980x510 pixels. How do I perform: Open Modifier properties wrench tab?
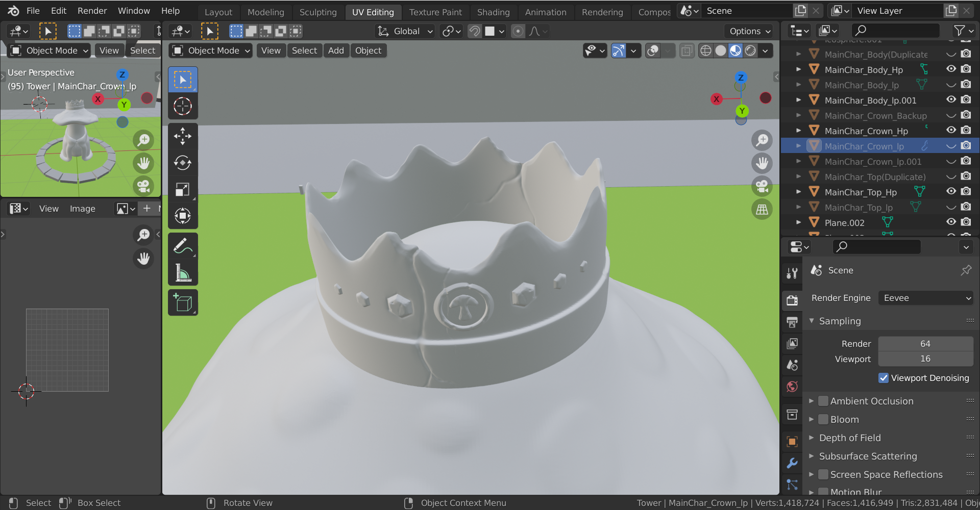click(x=792, y=463)
